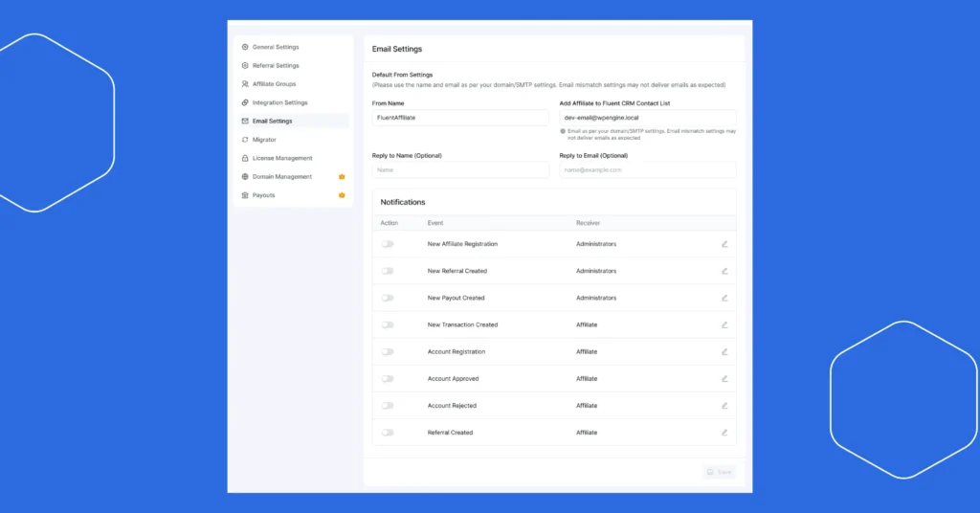Image resolution: width=980 pixels, height=513 pixels.
Task: Click the dev-email@wpengine.local email field
Action: pyautogui.click(x=648, y=118)
